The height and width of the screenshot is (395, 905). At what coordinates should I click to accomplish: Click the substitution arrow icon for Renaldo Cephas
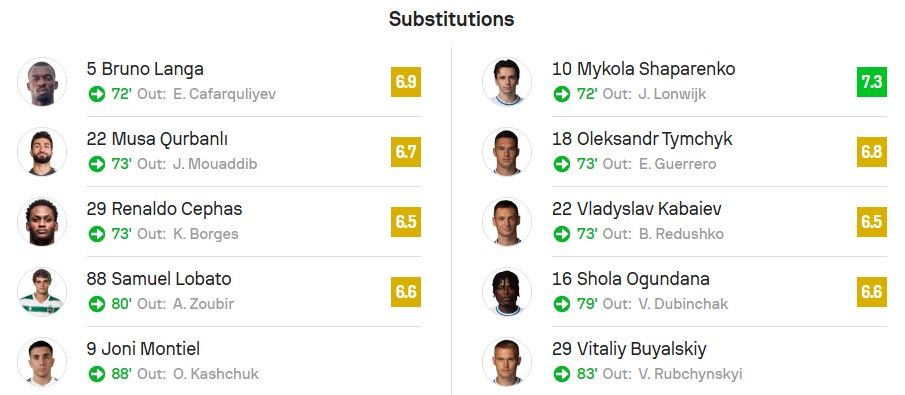[96, 234]
